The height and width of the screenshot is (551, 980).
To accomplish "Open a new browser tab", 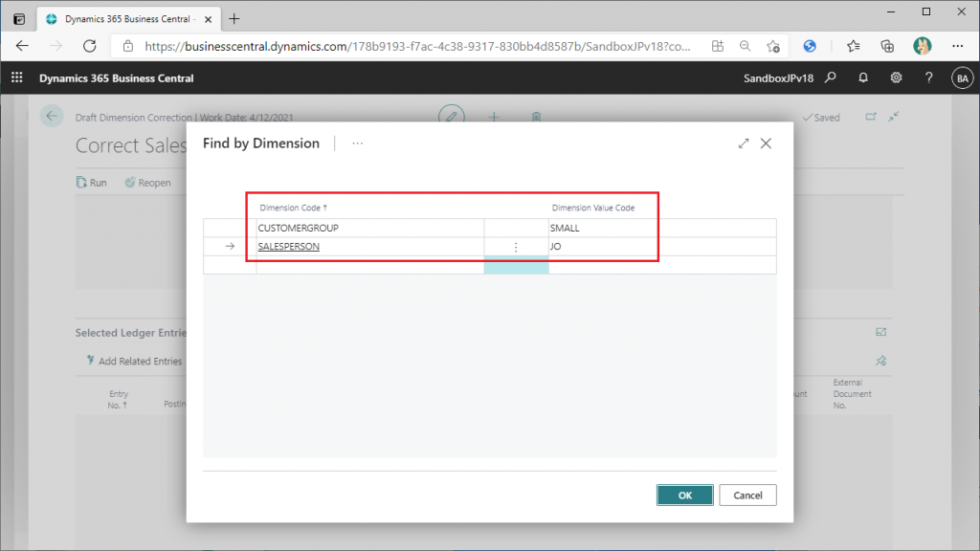I will (x=234, y=18).
